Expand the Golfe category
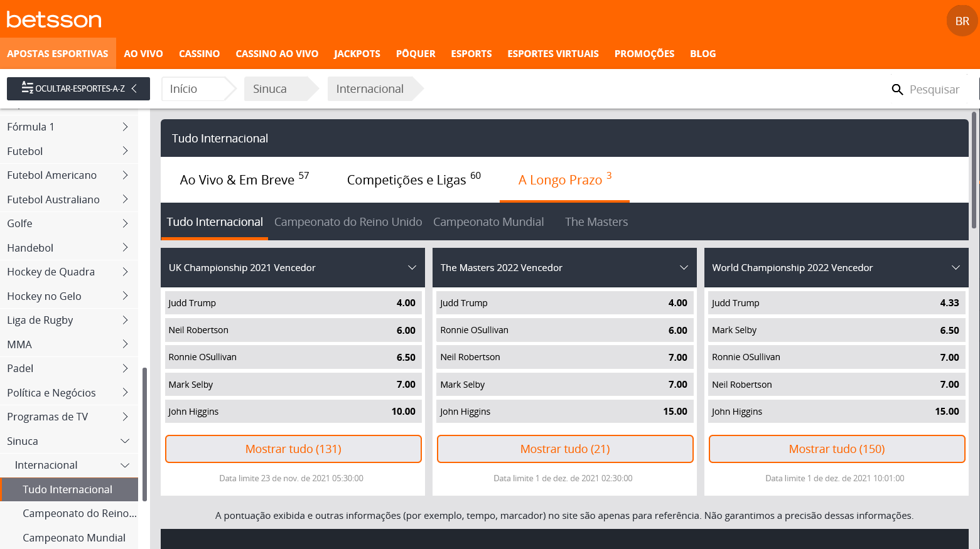This screenshot has height=549, width=980. click(x=69, y=223)
